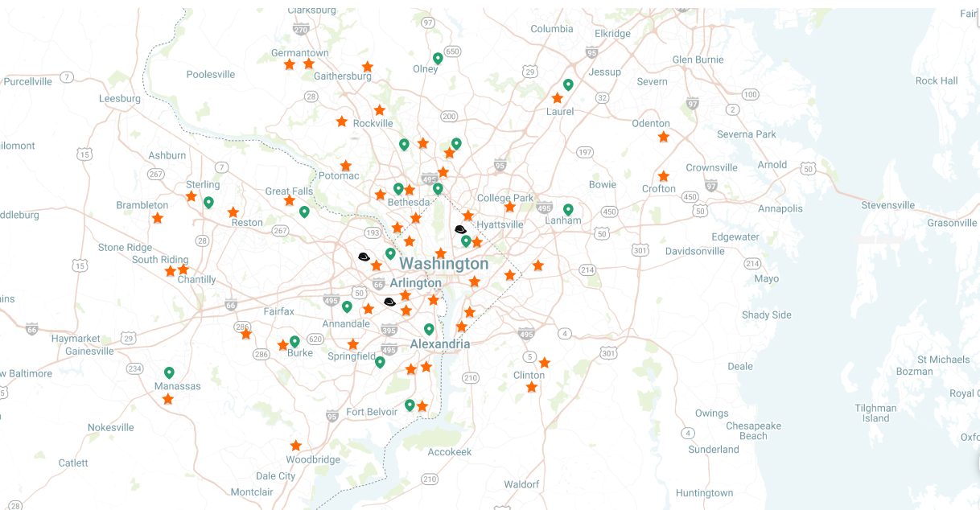Select the orange star right of Gaithersburg

tap(368, 67)
